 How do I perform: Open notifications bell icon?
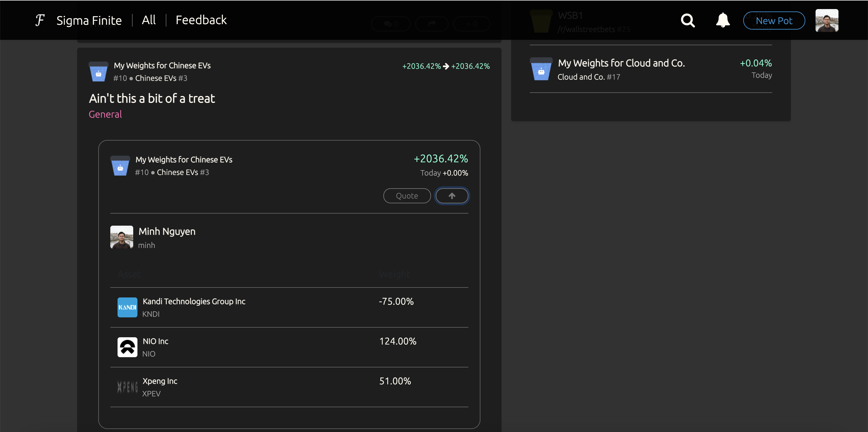(722, 20)
